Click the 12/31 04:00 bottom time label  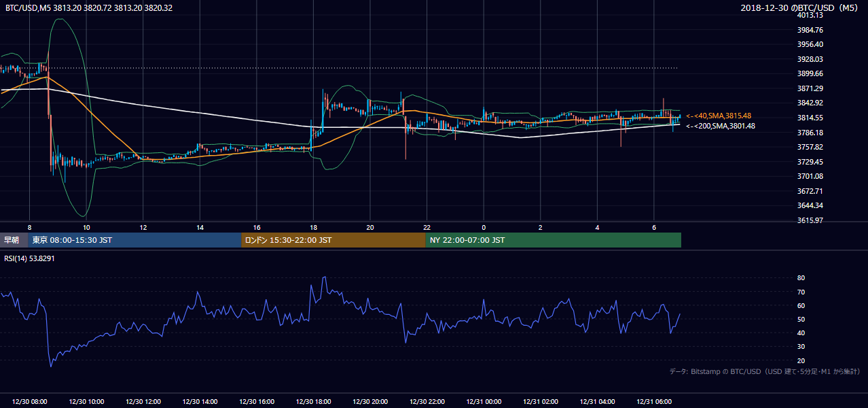tap(597, 402)
